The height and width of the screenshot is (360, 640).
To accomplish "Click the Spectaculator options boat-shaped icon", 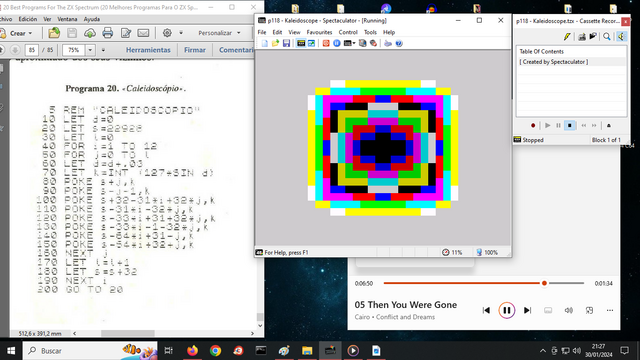I will click(x=388, y=43).
